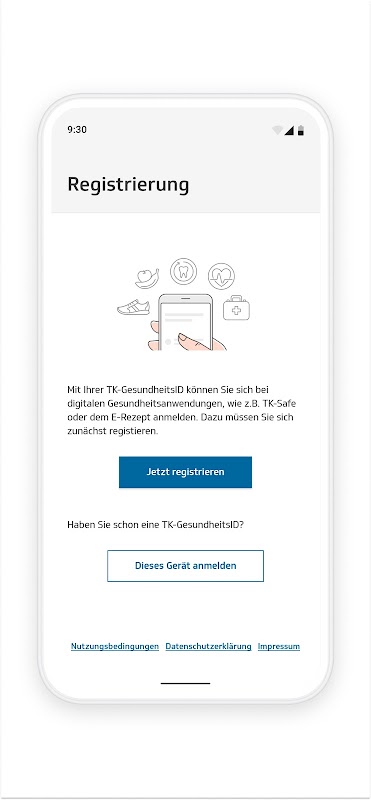Click the Registrierung page heading
Viewport: 371px width, 800px height.
click(128, 185)
